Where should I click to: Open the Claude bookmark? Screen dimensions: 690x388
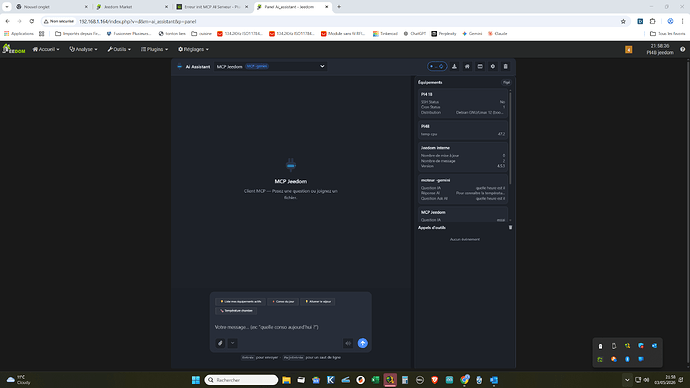click(498, 33)
